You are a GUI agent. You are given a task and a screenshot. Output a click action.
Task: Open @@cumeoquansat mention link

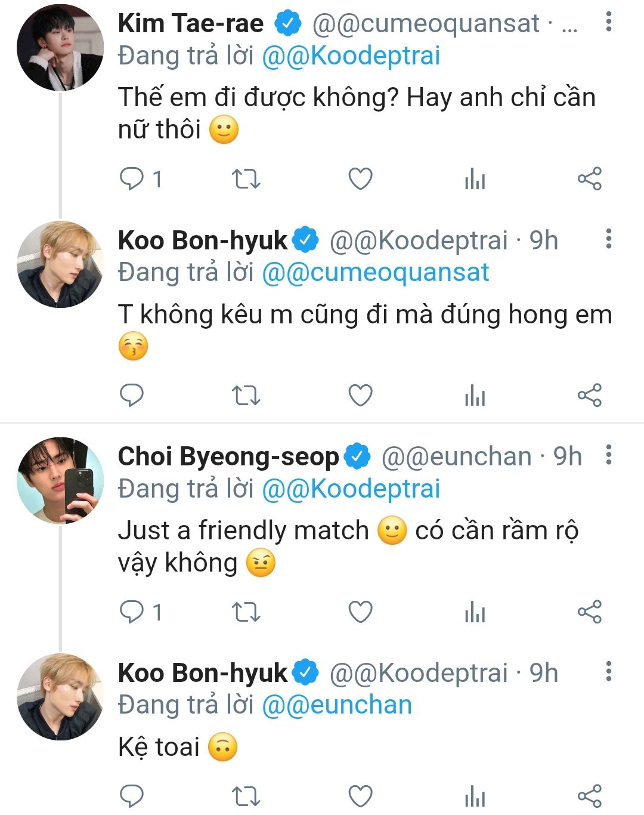(376, 273)
